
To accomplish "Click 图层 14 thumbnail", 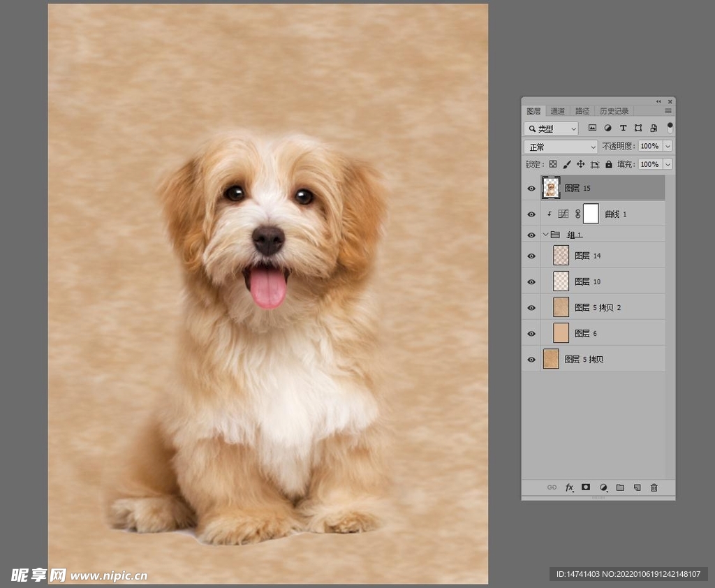I will point(561,256).
